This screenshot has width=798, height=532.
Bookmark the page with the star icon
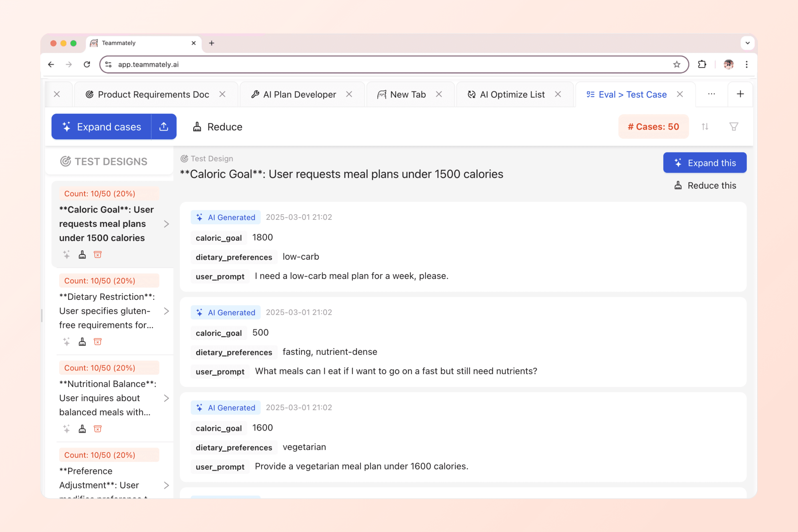[677, 64]
